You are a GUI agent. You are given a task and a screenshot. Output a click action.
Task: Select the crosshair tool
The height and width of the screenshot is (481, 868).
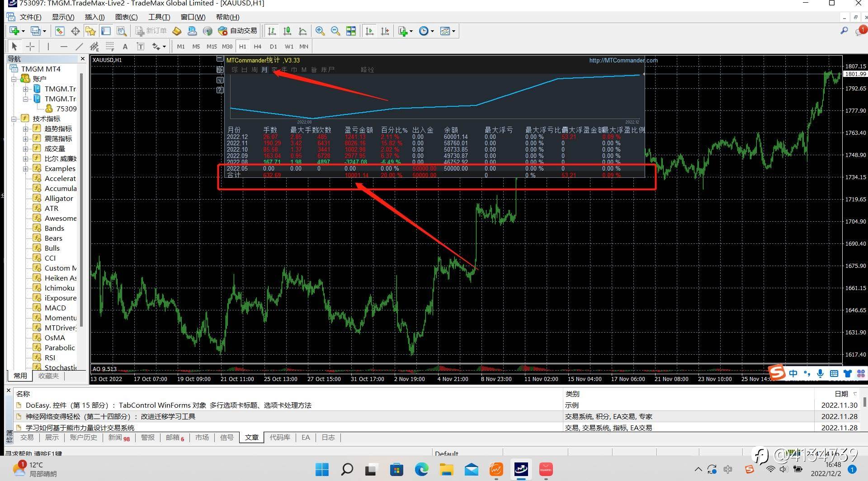pos(30,46)
